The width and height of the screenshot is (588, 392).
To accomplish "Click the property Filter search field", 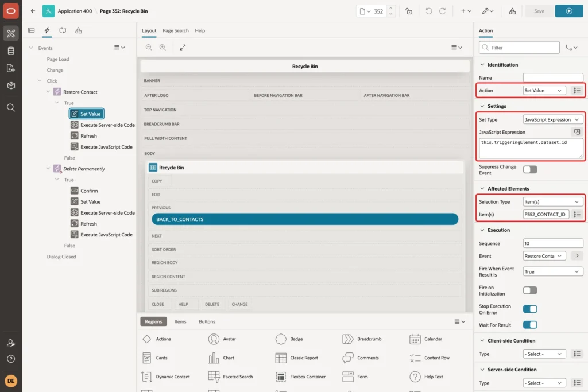I will click(x=519, y=48).
